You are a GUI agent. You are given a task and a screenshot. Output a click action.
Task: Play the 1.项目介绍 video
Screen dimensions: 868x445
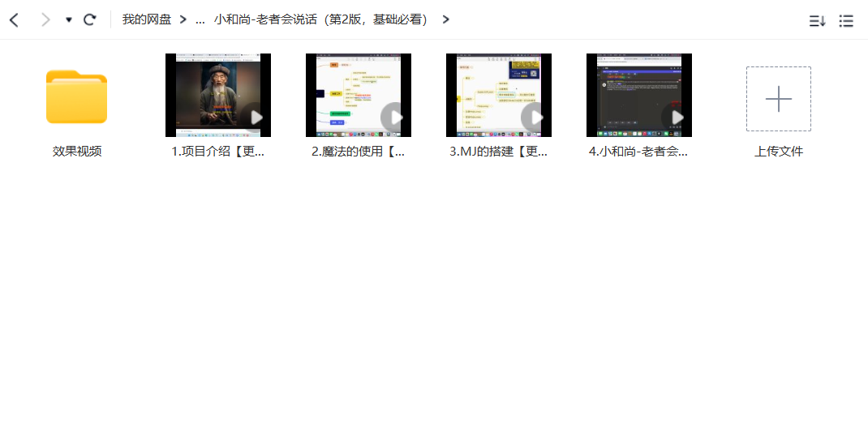point(256,118)
